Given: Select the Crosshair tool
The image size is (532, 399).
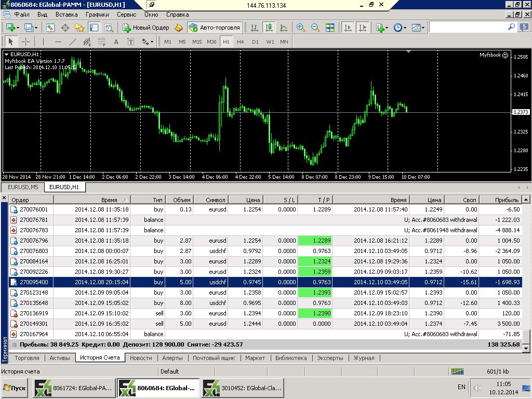Looking at the screenshot, I should (26, 42).
